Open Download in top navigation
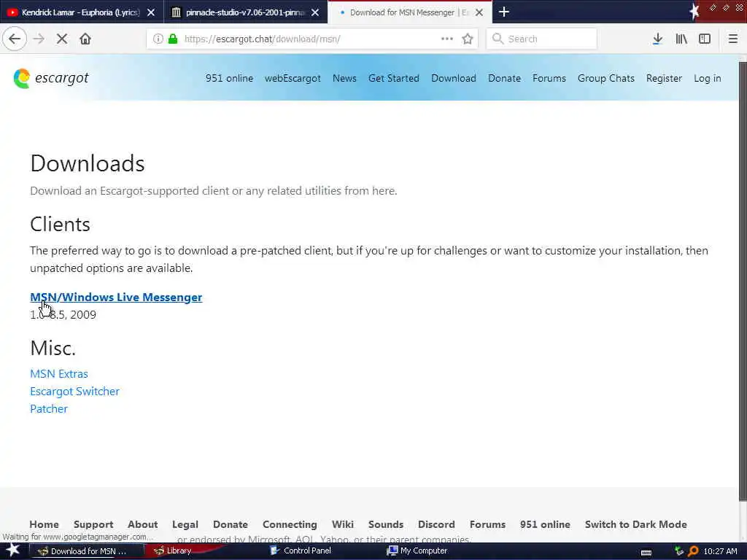This screenshot has width=747, height=560. pyautogui.click(x=454, y=78)
